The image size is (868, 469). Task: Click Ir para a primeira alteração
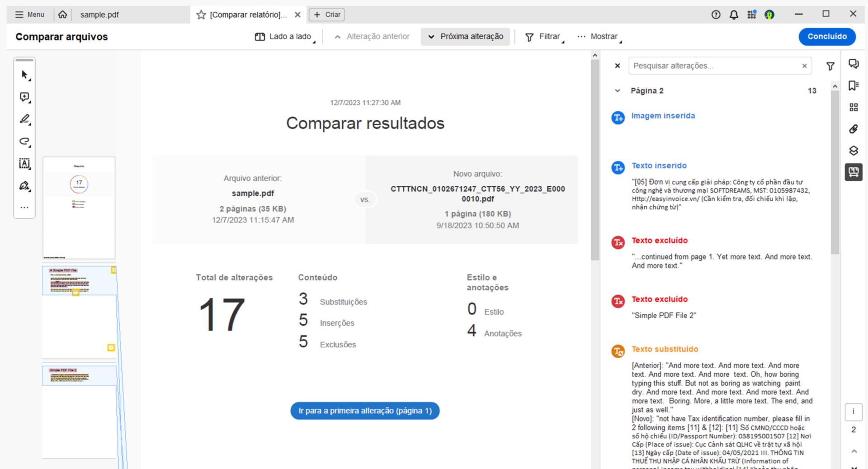tap(364, 411)
